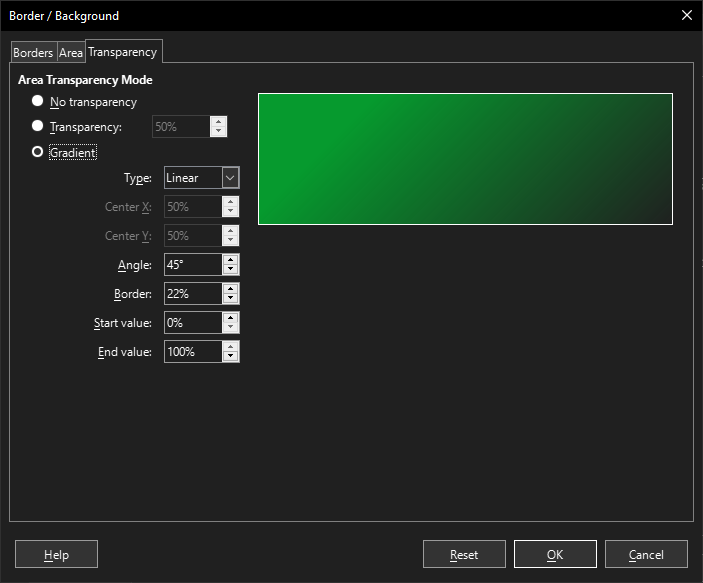This screenshot has width=703, height=583.
Task: Click the Center X field showing 50%
Action: 193,207
